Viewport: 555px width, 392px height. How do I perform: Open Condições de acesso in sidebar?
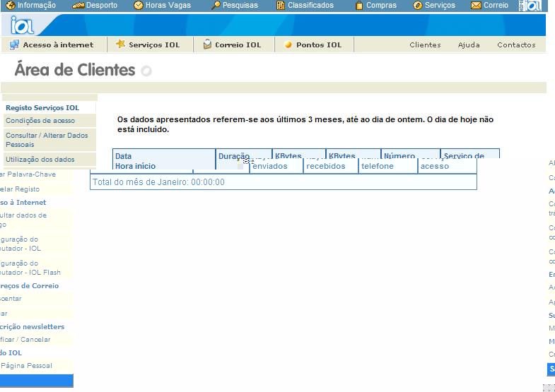pos(40,121)
